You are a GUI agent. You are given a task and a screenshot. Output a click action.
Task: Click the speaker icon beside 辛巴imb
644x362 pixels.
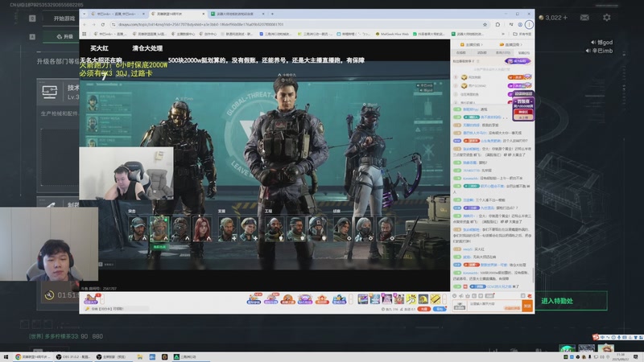click(589, 51)
